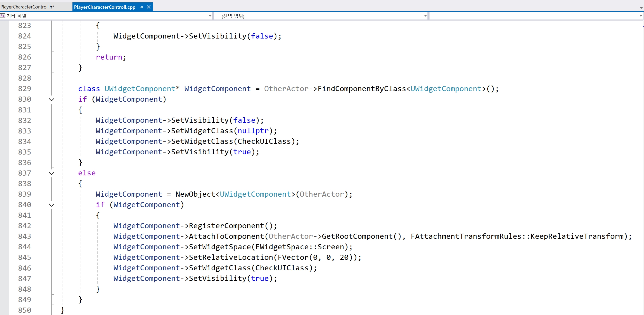Viewport: 644px width, 315px height.
Task: Click the FindComponentByClass function call
Action: [x=362, y=89]
